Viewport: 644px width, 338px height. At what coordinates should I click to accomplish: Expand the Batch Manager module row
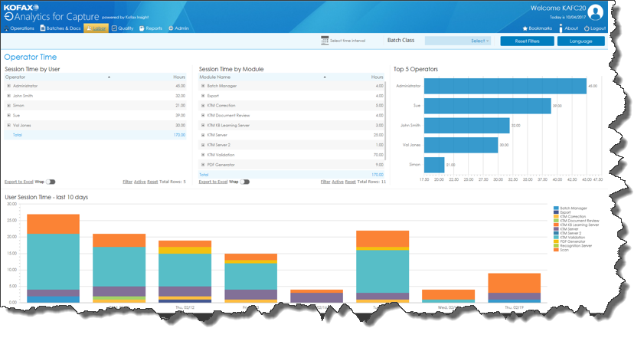[203, 86]
